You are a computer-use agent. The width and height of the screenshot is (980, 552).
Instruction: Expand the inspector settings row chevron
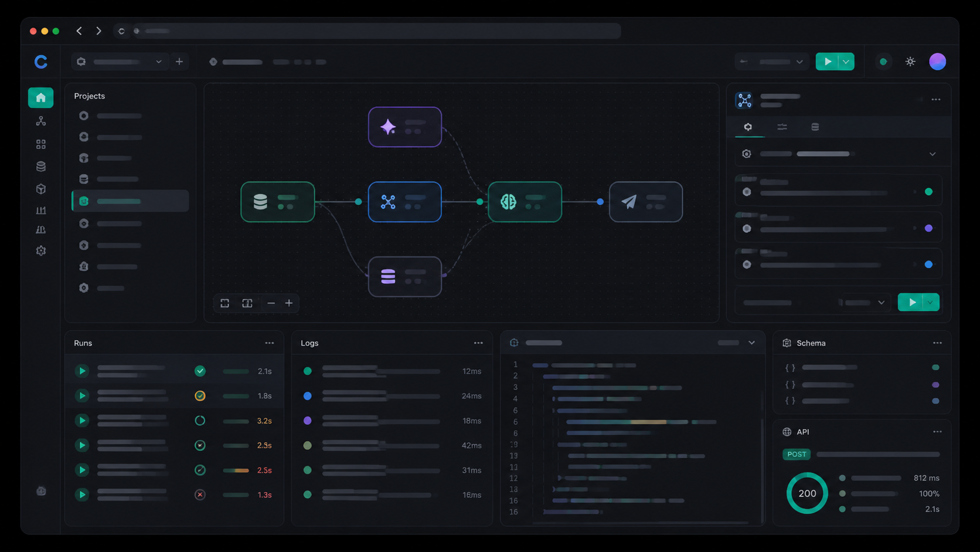933,154
